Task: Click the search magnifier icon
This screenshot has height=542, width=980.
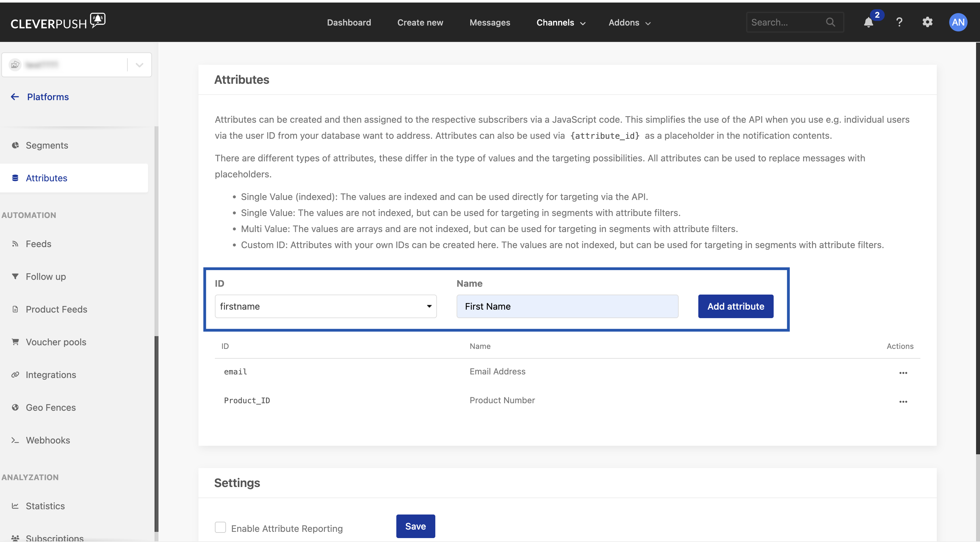Action: [x=831, y=23]
